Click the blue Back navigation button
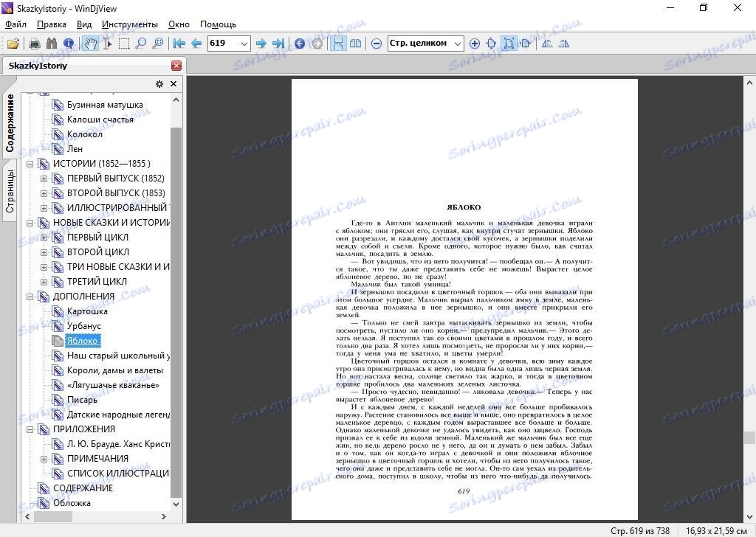Screen dimensions: 756x537 point(300,44)
